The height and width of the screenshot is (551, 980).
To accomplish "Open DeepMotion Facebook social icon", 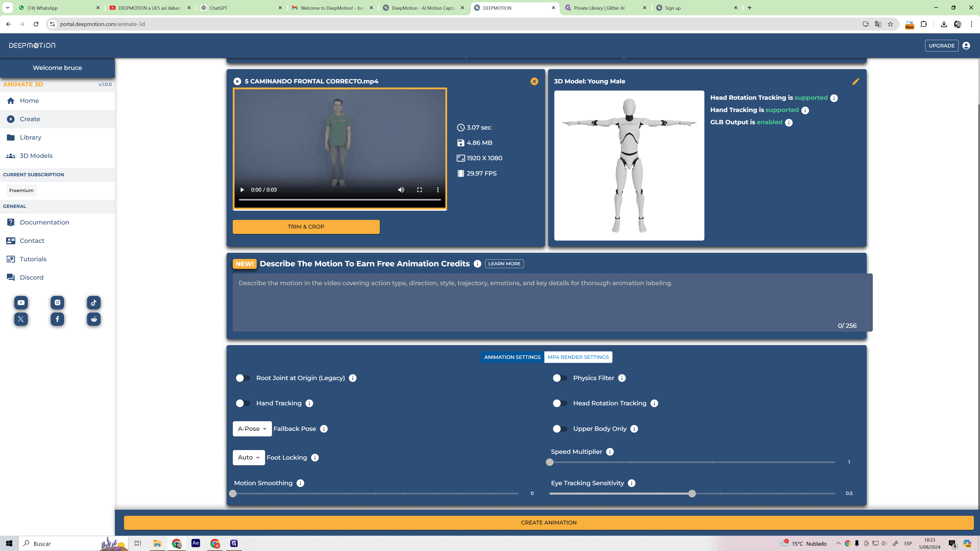I will point(57,319).
